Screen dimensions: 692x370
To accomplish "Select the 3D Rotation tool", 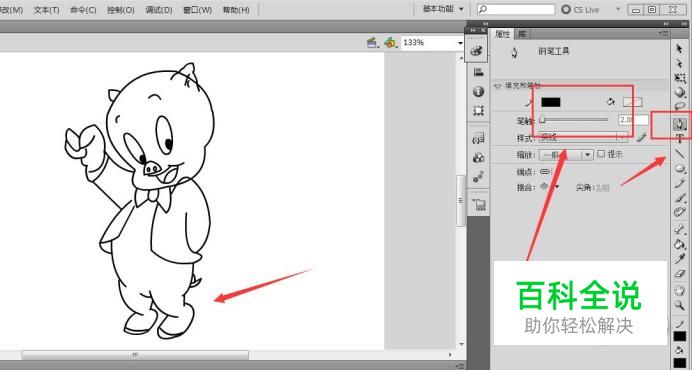I will [680, 92].
